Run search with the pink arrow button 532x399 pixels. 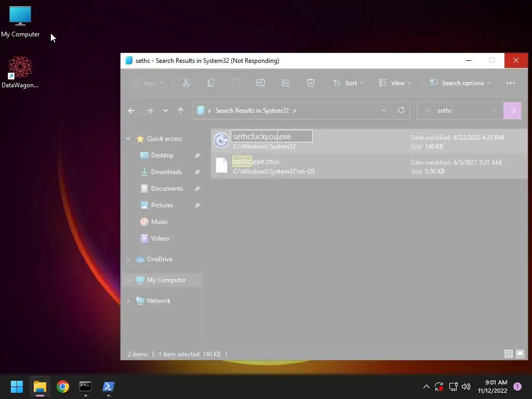pyautogui.click(x=512, y=111)
